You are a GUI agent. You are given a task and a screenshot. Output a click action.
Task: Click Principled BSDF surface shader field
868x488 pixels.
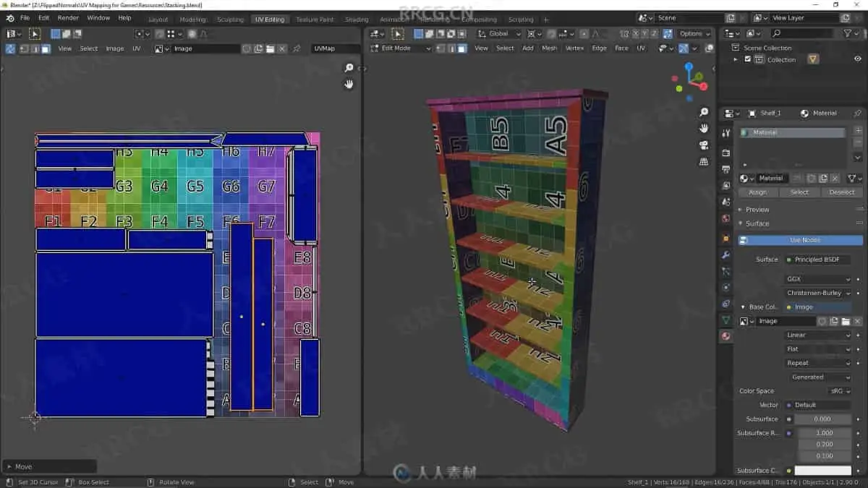coord(818,260)
